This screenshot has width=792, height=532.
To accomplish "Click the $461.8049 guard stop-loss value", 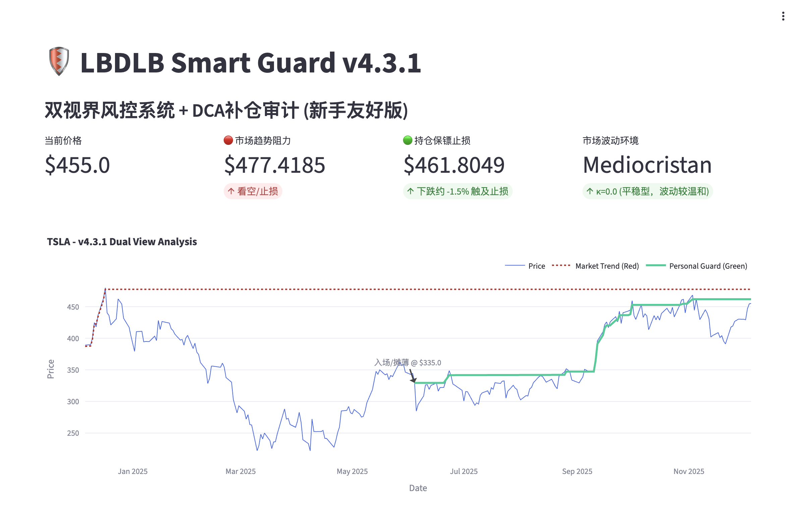I will click(454, 165).
